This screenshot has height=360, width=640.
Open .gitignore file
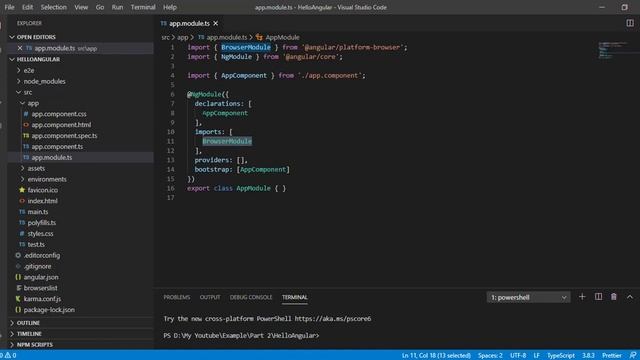(x=37, y=266)
